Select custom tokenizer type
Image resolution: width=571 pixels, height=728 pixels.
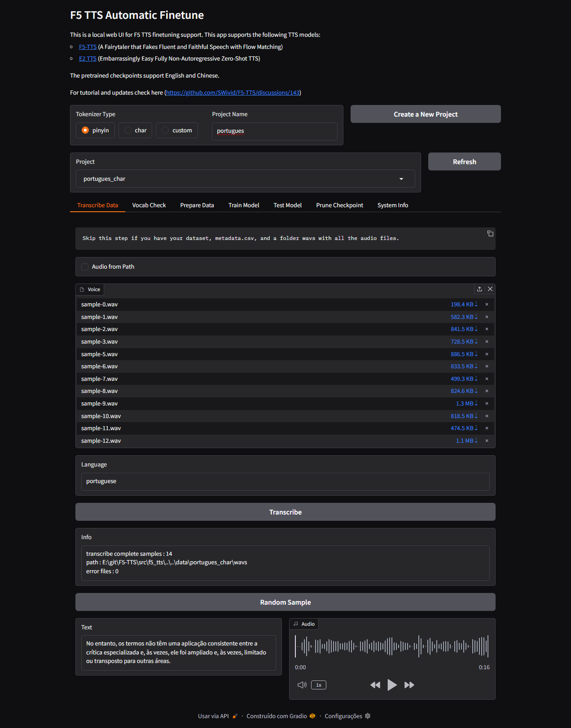point(177,131)
